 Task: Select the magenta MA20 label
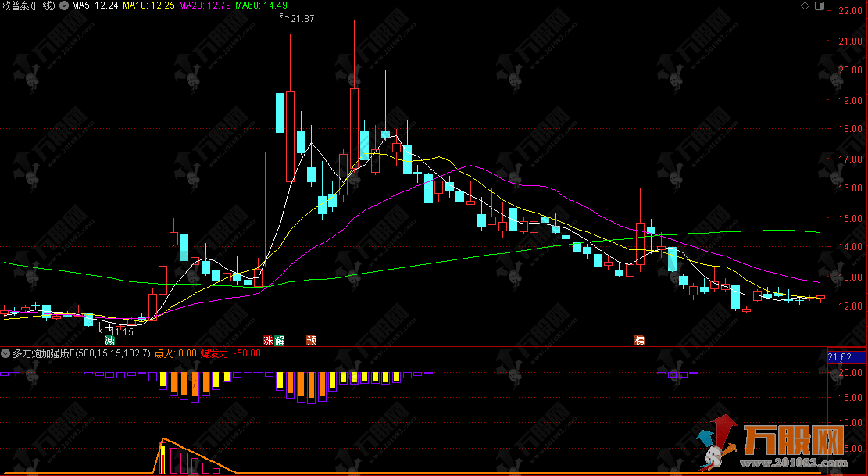tap(205, 6)
